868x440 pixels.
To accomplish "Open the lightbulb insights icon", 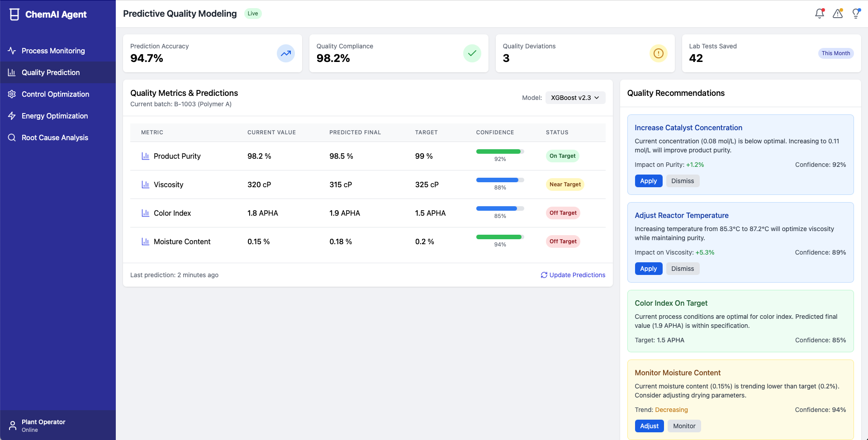I will pos(856,14).
